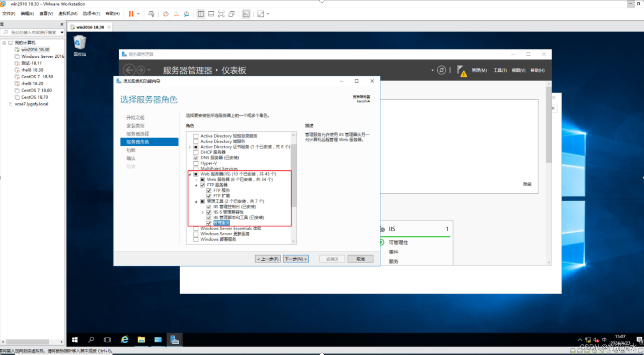Check Active Directory 轻型目录服务 checkbox
Viewport: 644px width, 355px height.
(x=196, y=136)
